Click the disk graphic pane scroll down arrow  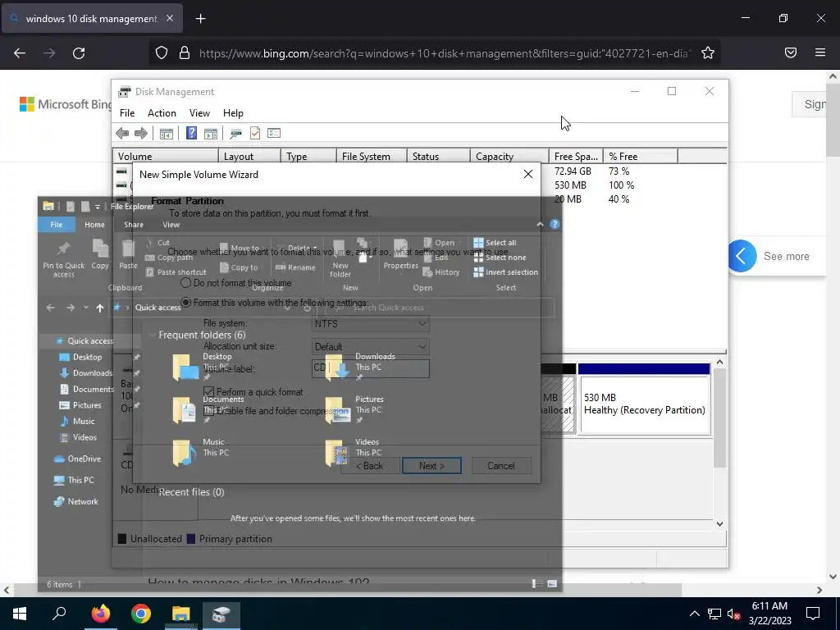point(720,524)
